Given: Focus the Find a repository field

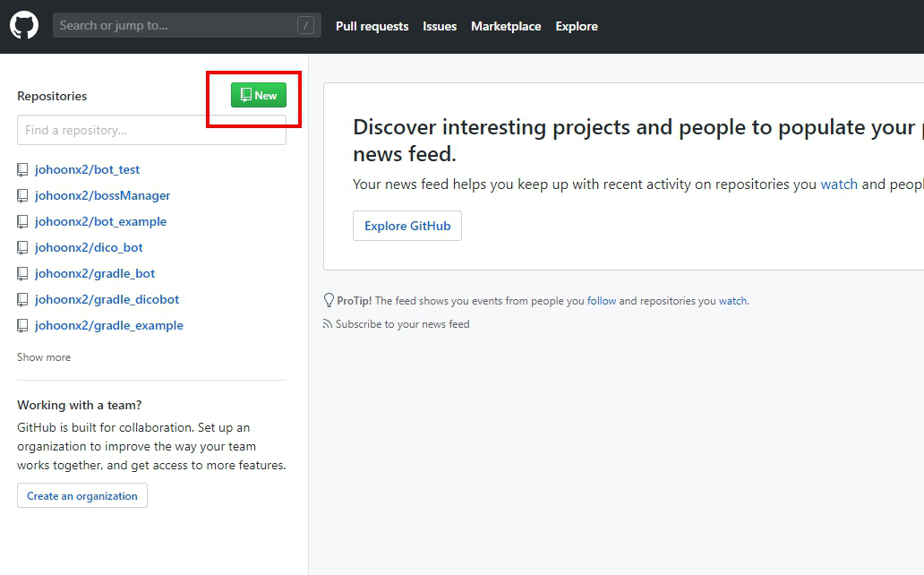Looking at the screenshot, I should pyautogui.click(x=151, y=130).
